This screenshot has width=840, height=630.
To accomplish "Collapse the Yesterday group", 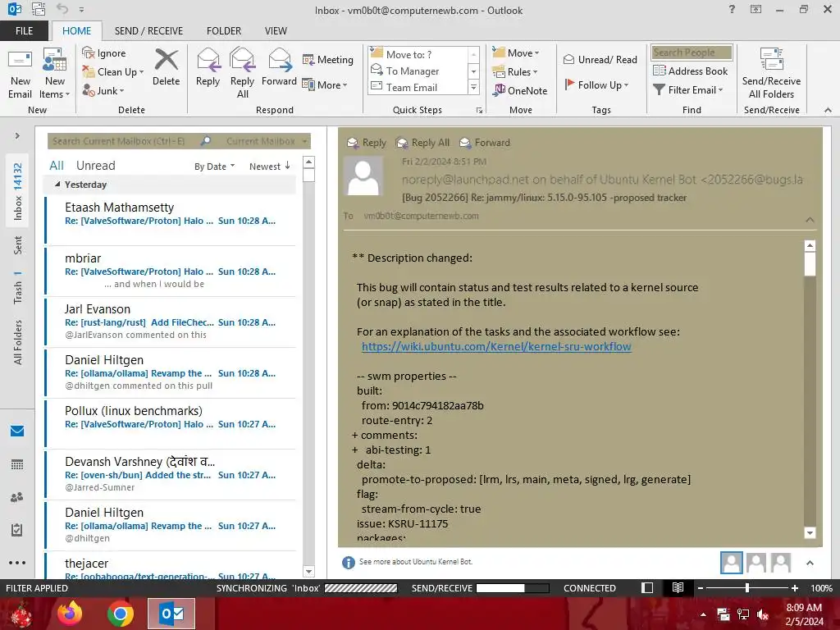I will point(57,185).
